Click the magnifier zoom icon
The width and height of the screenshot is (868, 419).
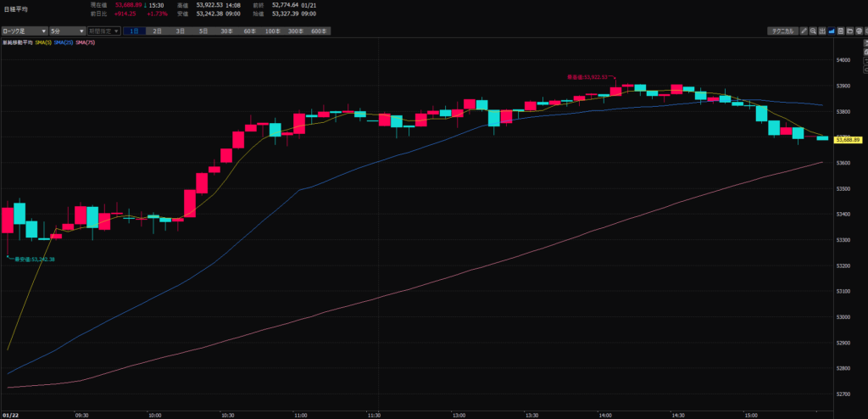tap(812, 31)
